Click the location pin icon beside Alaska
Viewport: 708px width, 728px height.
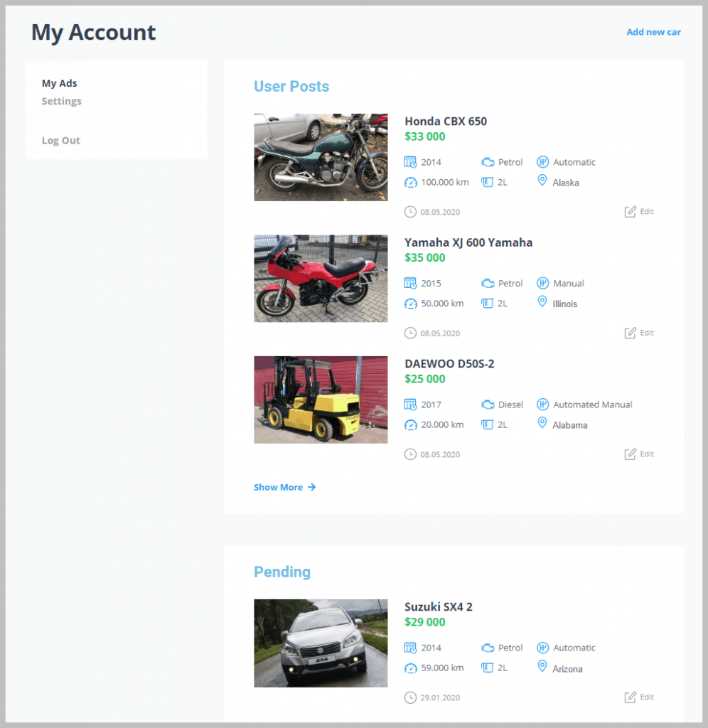point(542,183)
